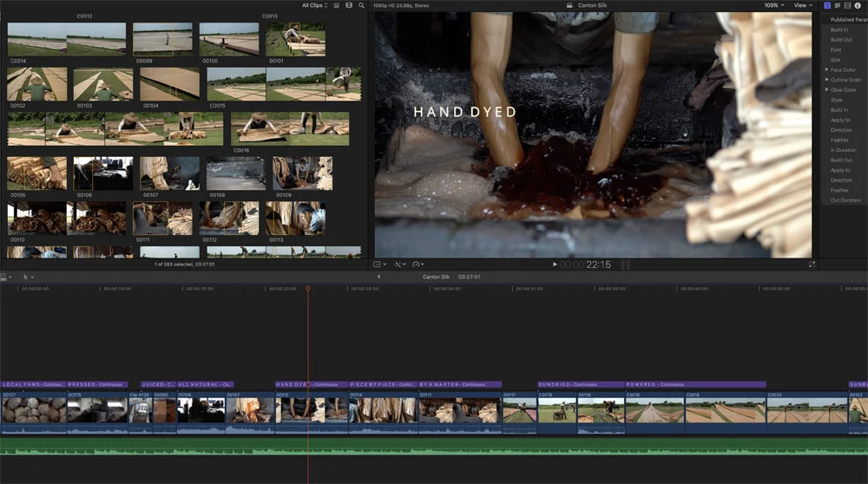Select the PRESSED title clip

pos(97,384)
